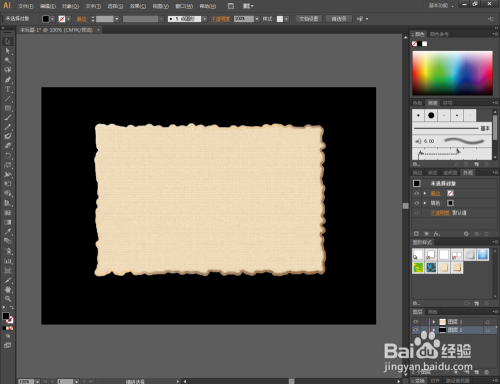Switch to the 符号 Symbols tab
The height and width of the screenshot is (384, 500).
coord(448,103)
